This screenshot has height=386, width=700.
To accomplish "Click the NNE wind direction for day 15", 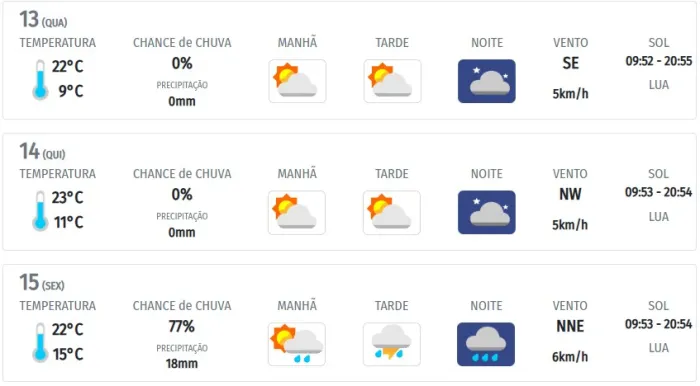I will [x=570, y=327].
